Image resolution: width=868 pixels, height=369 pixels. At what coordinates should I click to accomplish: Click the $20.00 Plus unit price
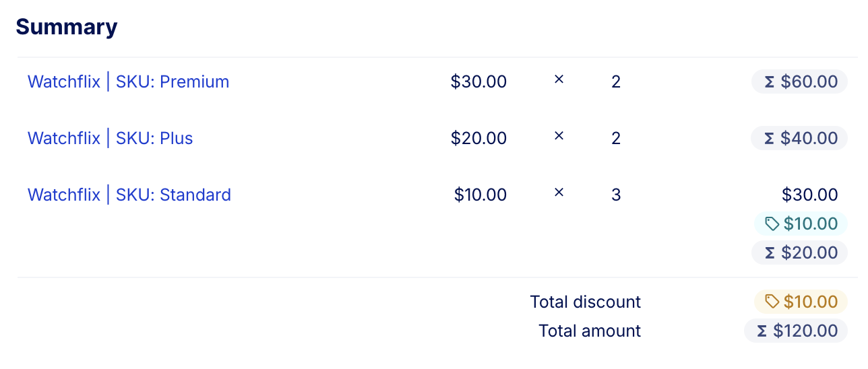(x=478, y=139)
